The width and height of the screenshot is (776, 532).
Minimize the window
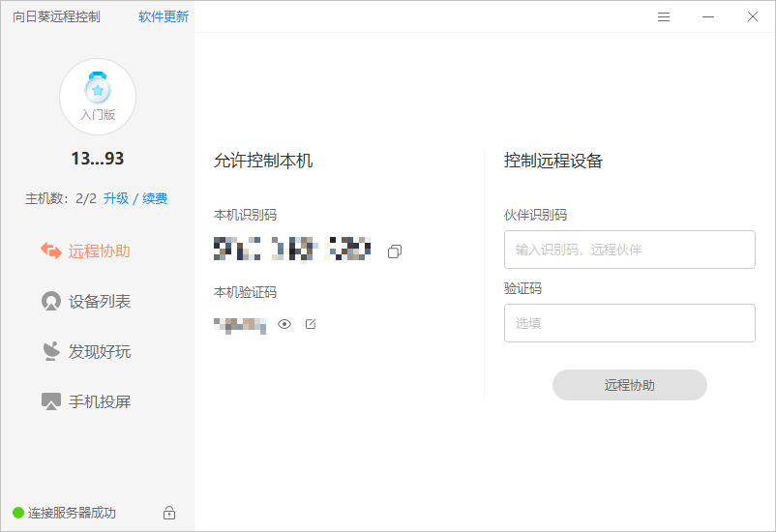pyautogui.click(x=708, y=17)
